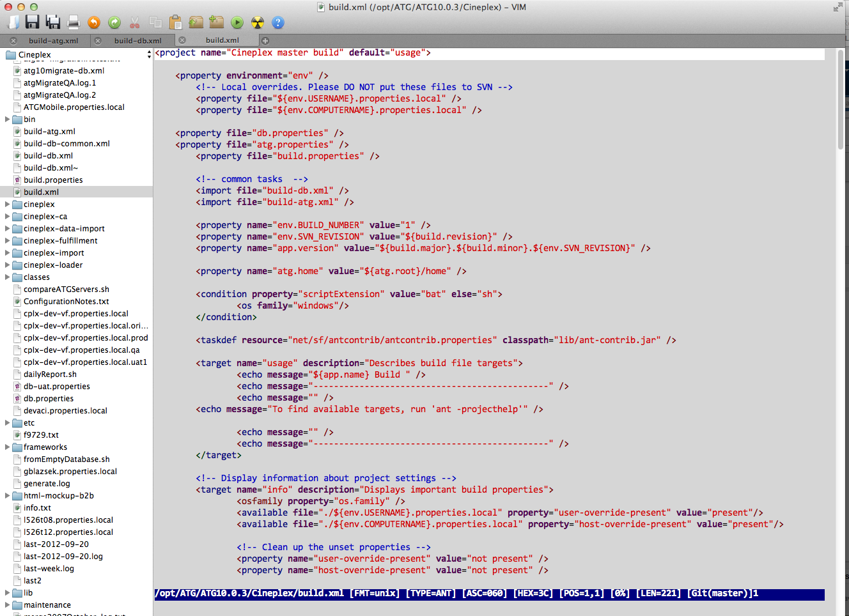The image size is (849, 616).
Task: Select atgMigrateQA.log.1 file
Action: pos(60,83)
